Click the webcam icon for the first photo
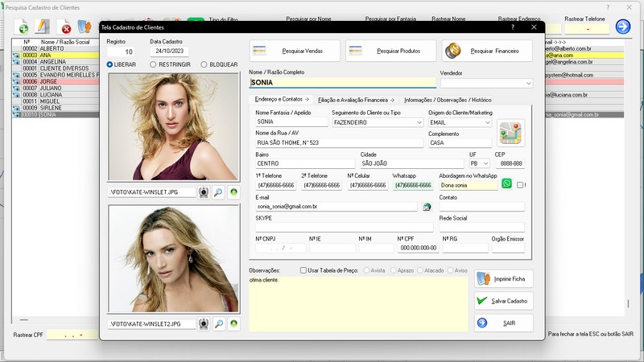644x362 pixels. pos(204,192)
